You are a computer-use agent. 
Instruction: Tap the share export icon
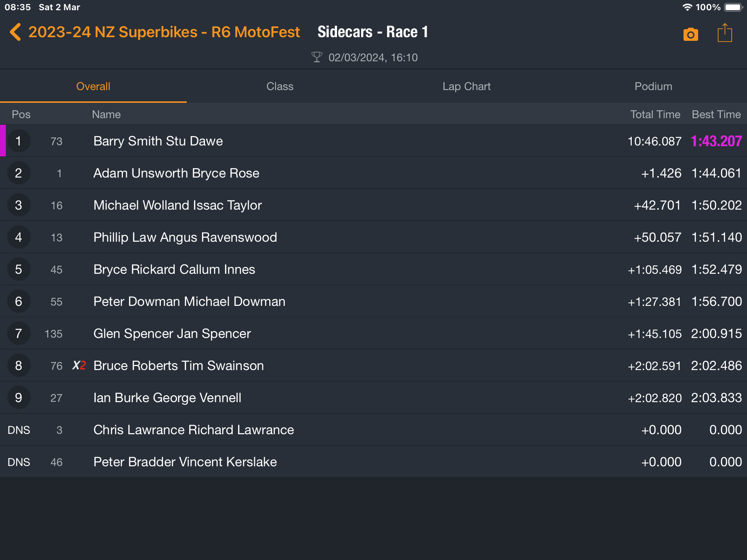724,33
